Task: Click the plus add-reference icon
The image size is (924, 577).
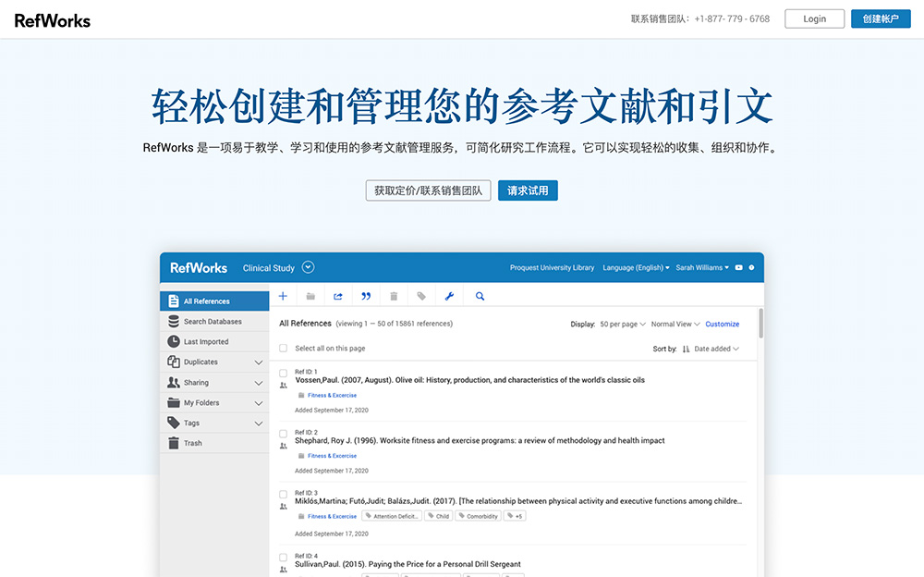Action: click(283, 296)
